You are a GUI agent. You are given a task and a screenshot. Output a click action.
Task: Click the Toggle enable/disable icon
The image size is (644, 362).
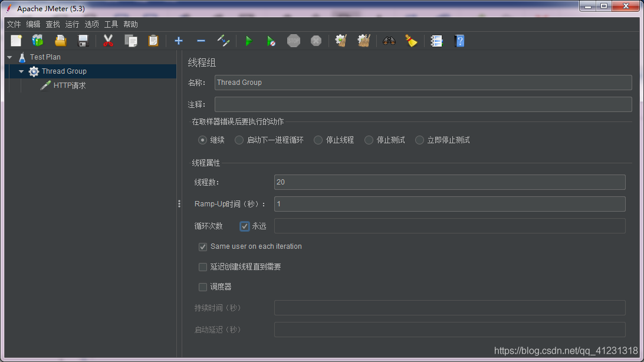pyautogui.click(x=223, y=41)
